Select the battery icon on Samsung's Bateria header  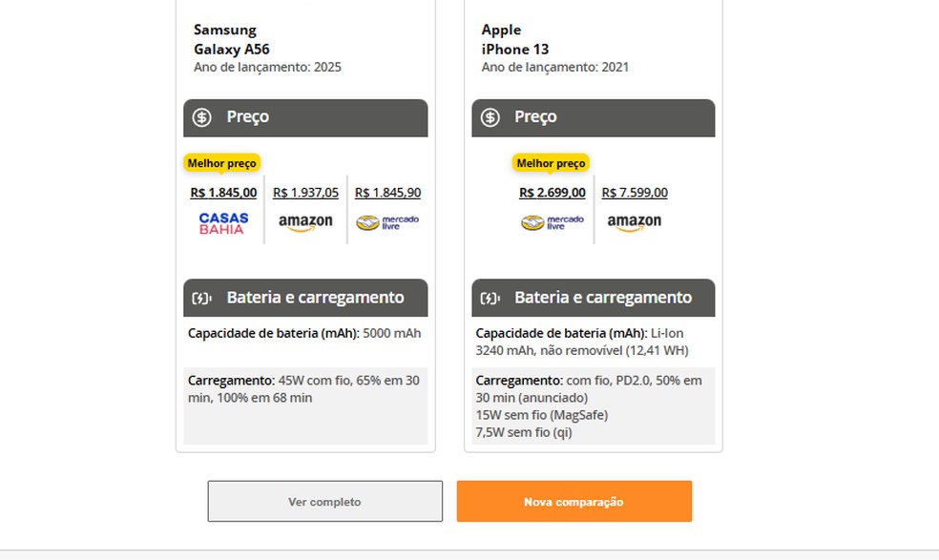click(199, 297)
